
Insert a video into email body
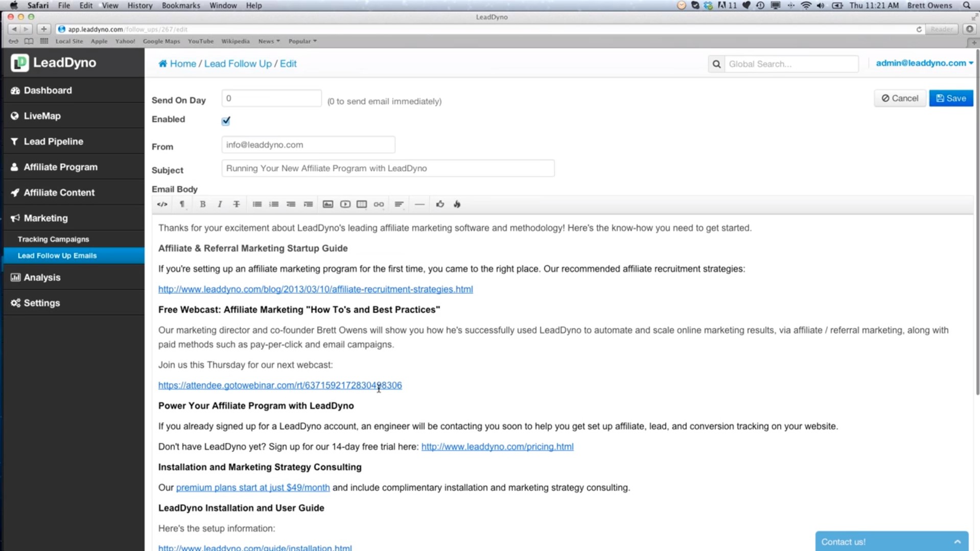coord(345,204)
